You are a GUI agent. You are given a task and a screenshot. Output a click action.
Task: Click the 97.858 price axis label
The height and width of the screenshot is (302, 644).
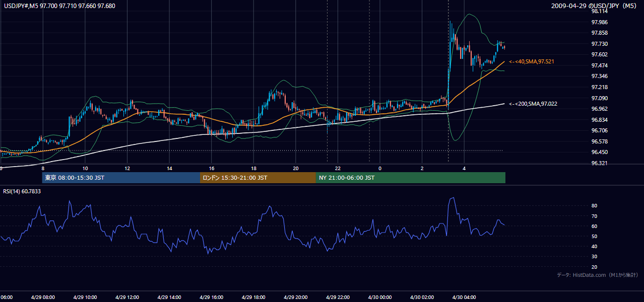click(x=599, y=33)
